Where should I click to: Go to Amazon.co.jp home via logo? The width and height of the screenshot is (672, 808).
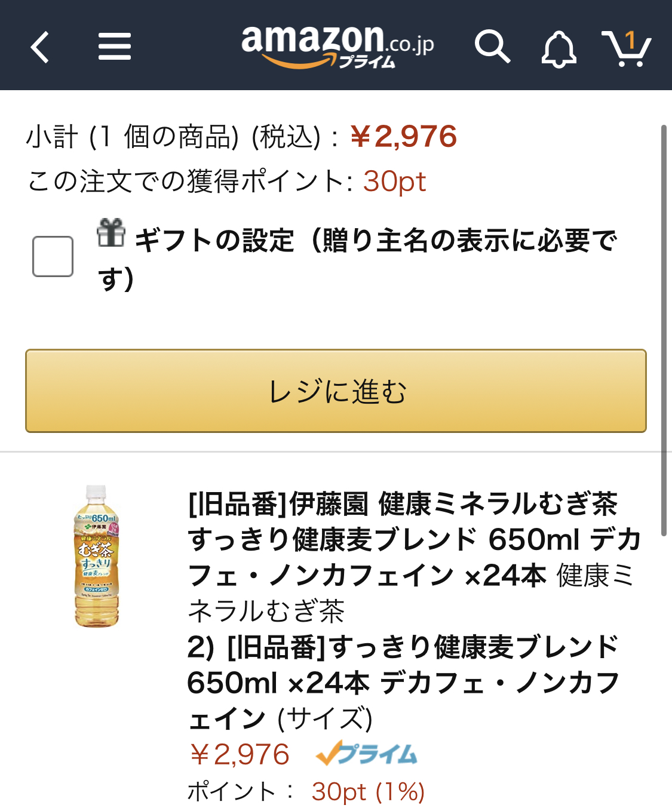337,47
